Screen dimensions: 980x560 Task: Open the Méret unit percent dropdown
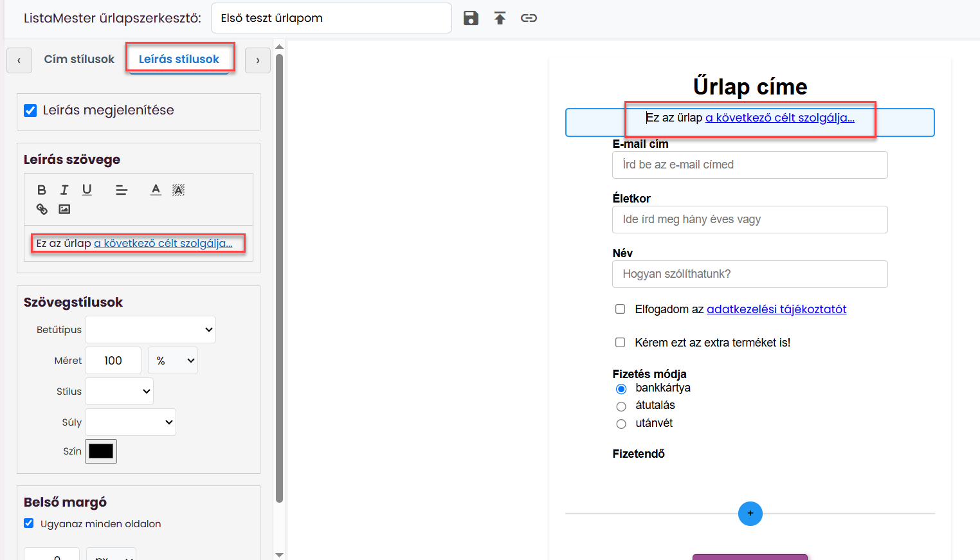pos(173,361)
